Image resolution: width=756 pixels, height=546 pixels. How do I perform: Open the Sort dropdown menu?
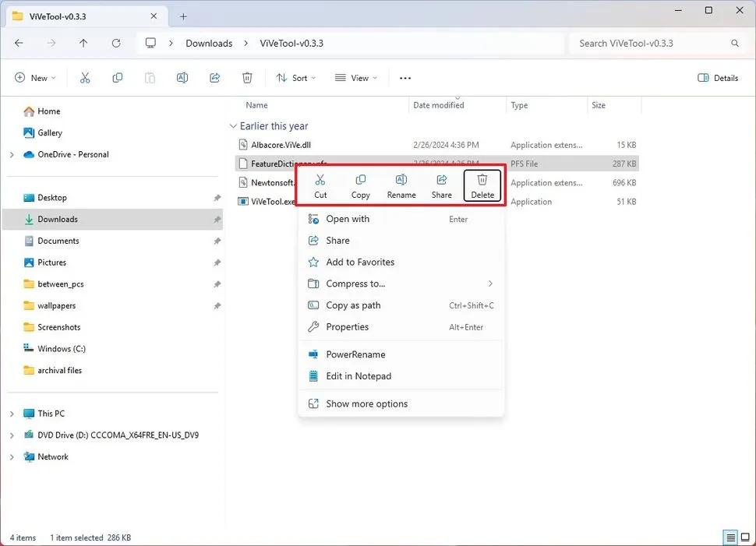(296, 78)
